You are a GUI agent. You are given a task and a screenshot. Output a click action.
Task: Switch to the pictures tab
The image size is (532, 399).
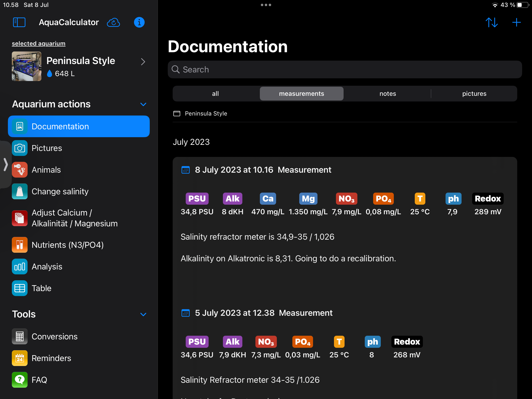(474, 94)
